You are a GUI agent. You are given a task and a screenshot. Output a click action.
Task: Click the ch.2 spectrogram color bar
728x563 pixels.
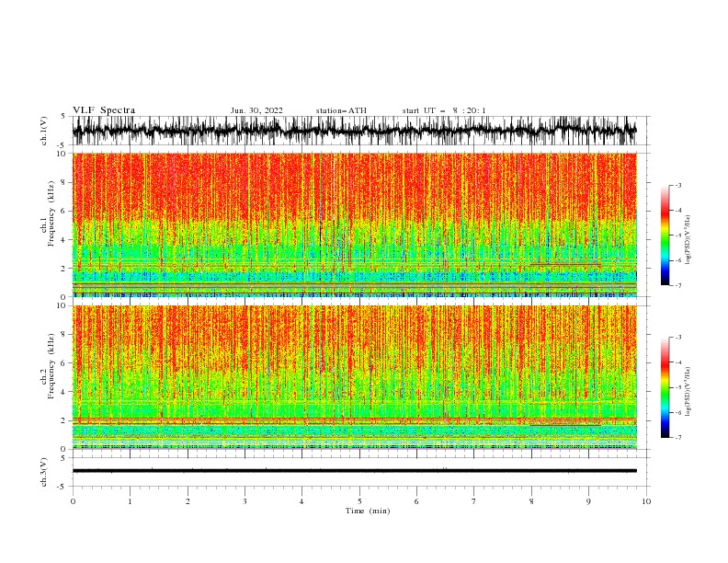(x=665, y=387)
